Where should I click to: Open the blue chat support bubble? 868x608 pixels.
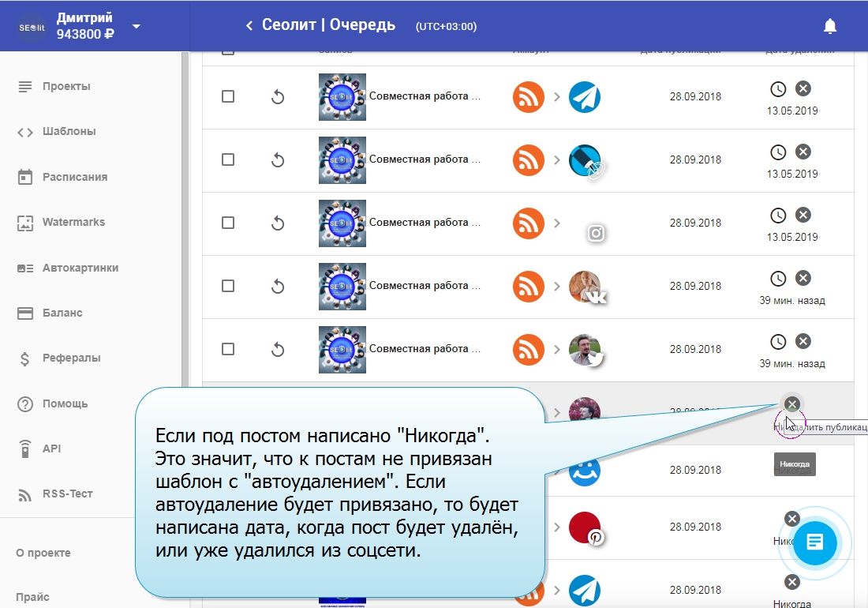pos(815,542)
